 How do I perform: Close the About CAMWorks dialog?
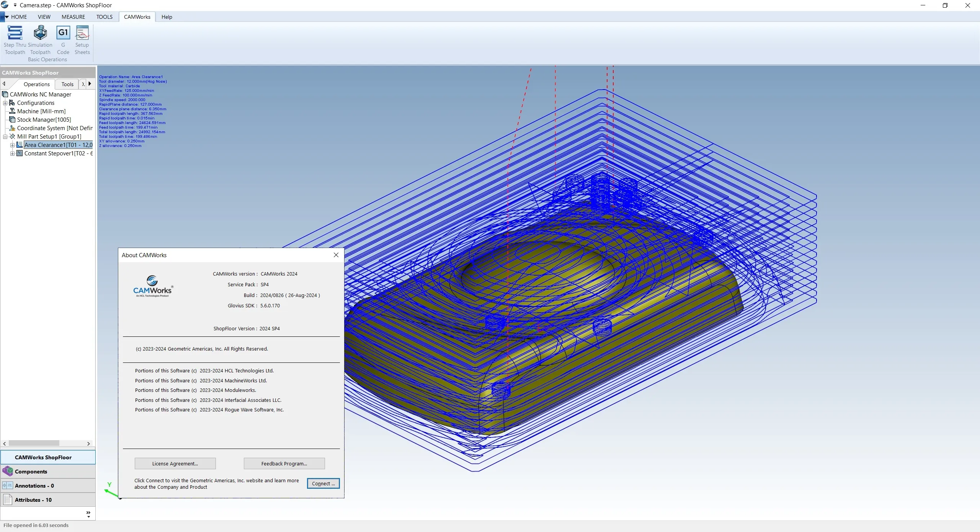336,255
